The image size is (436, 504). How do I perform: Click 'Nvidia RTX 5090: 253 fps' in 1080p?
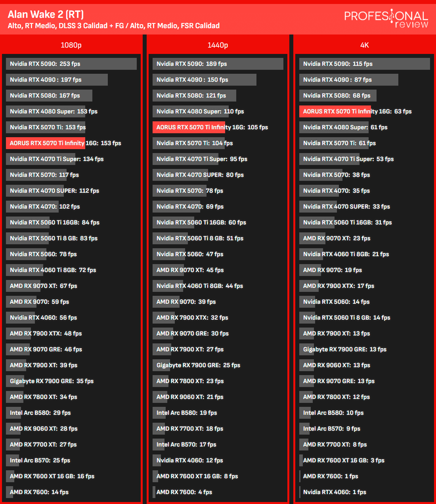(71, 64)
